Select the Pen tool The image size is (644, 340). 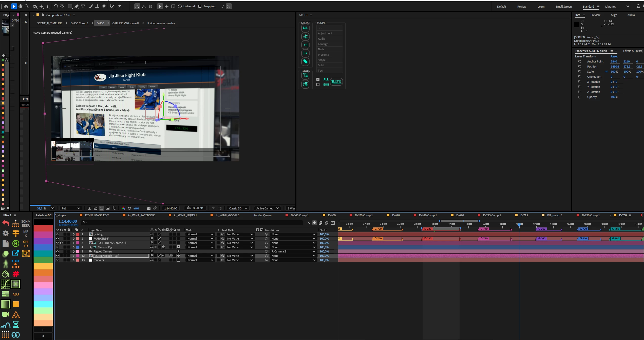[77, 6]
